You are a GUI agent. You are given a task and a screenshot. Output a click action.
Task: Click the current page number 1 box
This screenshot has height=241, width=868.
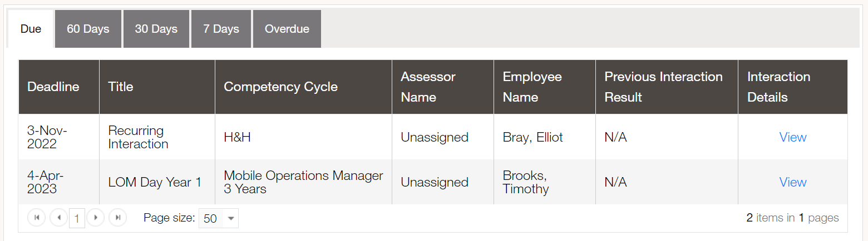(77, 218)
